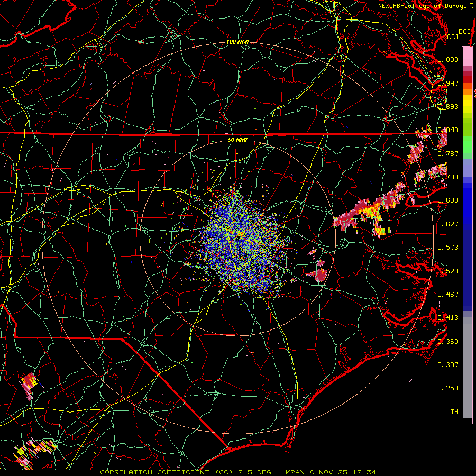Select the 0.360 scale value
The width and height of the screenshot is (476, 476).
[x=448, y=341]
